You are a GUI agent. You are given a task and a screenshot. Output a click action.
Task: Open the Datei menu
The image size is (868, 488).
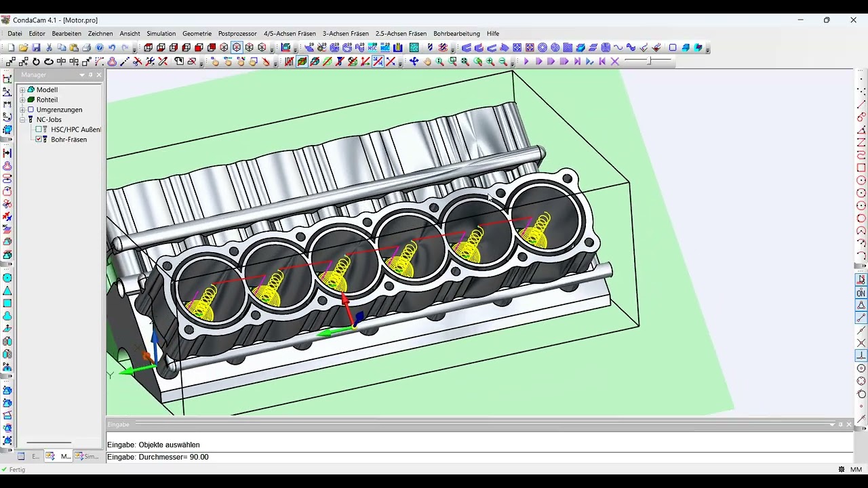(15, 33)
